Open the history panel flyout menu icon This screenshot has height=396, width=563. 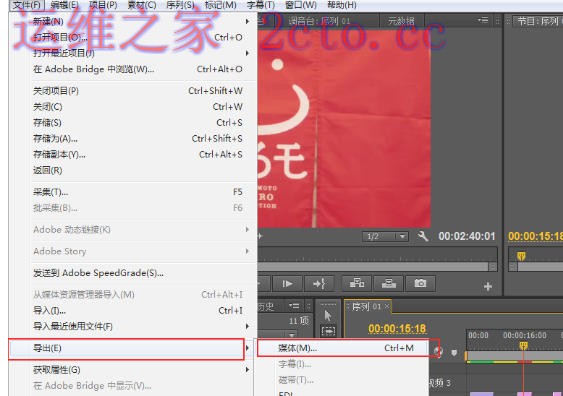(x=294, y=306)
